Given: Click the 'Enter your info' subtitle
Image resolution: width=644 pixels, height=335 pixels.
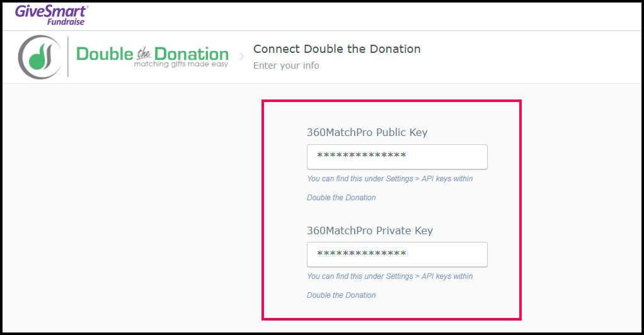Looking at the screenshot, I should click(286, 65).
